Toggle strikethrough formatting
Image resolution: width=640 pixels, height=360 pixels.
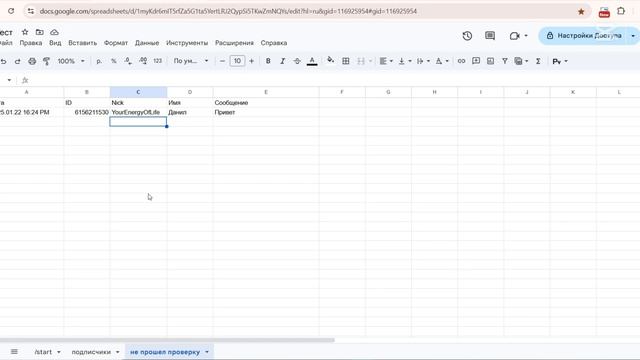point(297,61)
